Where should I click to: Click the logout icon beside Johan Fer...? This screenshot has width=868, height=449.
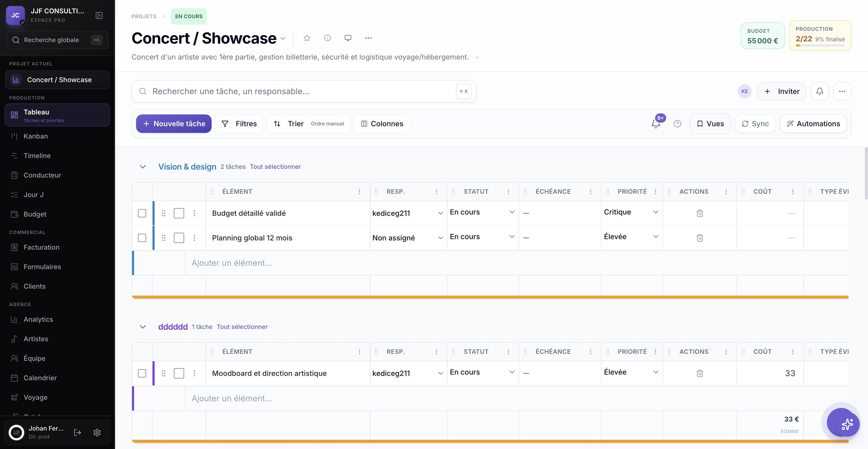78,433
